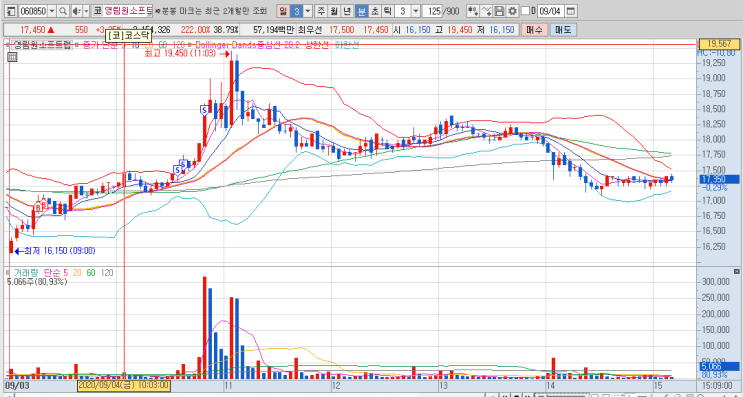Click the 최고 19,450 (11:03) high label
This screenshot has width=743, height=397.
coord(181,54)
